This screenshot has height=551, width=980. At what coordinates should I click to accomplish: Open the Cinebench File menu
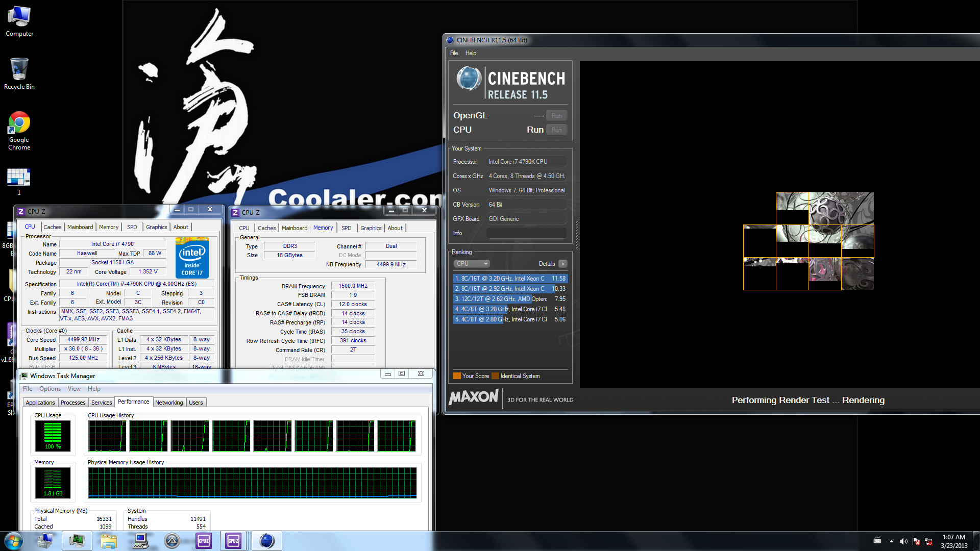click(x=454, y=53)
